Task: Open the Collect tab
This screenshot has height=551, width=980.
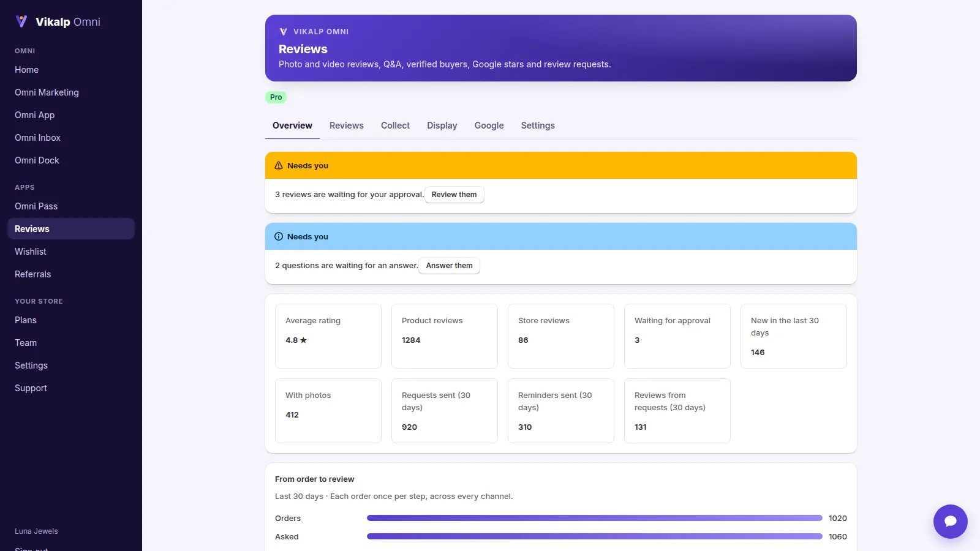Action: pos(395,126)
